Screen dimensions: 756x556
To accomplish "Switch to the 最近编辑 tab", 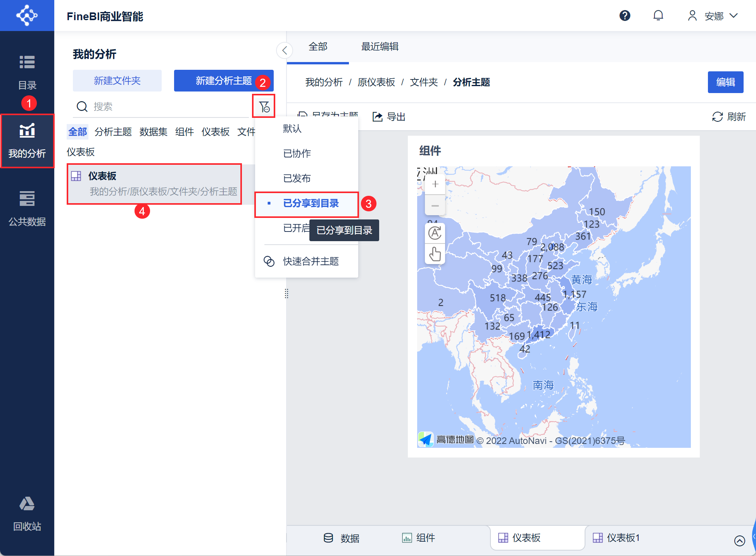I will tap(380, 47).
